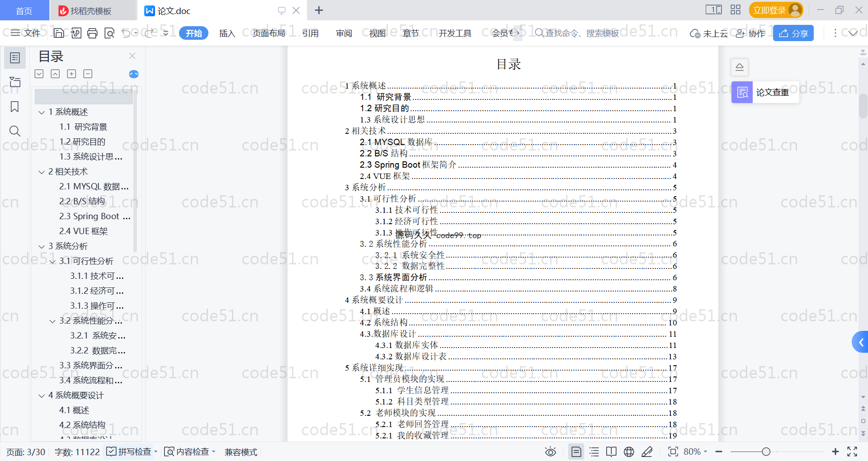This screenshot has height=461, width=868.
Task: Collapse the 3 系统分析 outline node
Action: pyautogui.click(x=42, y=246)
